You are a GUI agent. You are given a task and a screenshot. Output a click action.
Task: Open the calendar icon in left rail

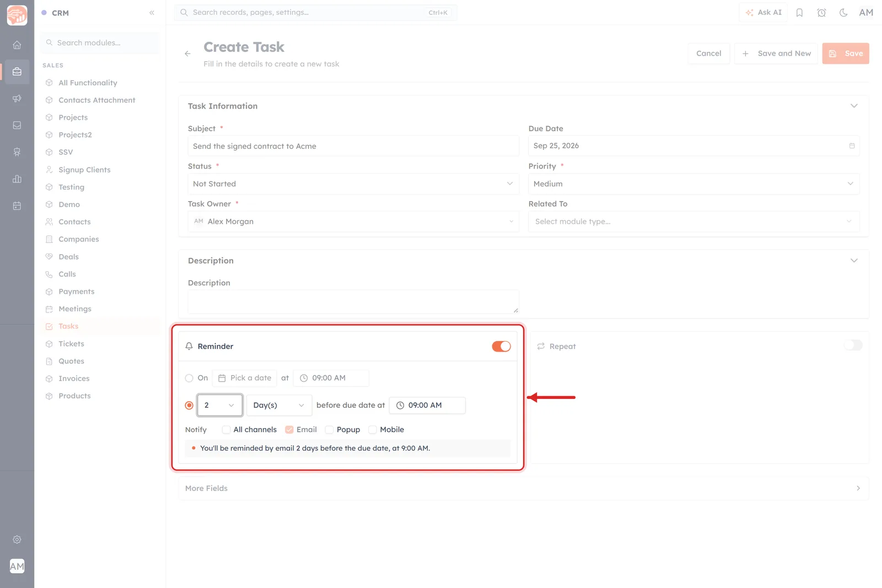[17, 206]
